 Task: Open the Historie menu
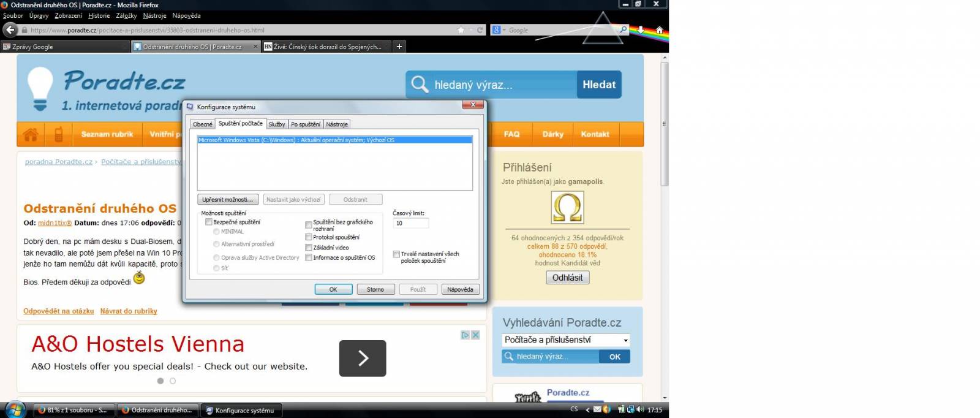point(99,16)
